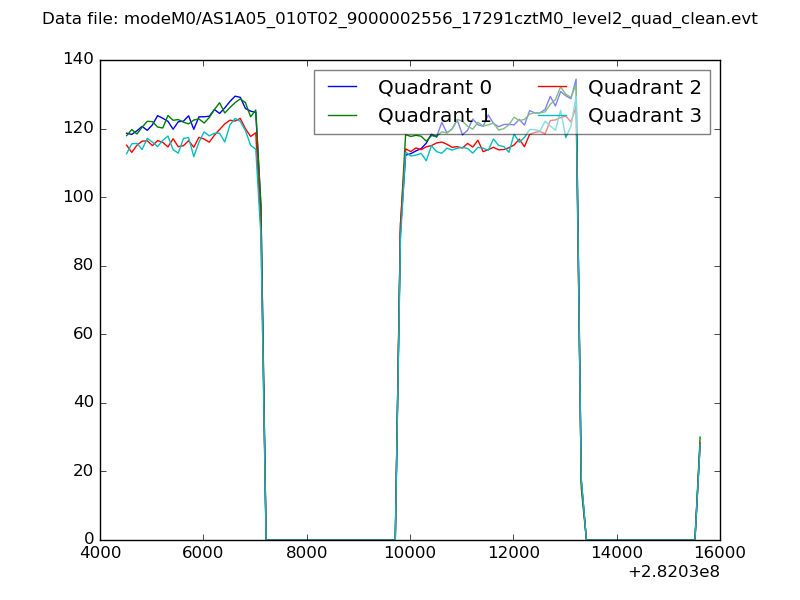The image size is (800, 600).
Task: Click the Quadrant 0 legend label
Action: click(434, 87)
